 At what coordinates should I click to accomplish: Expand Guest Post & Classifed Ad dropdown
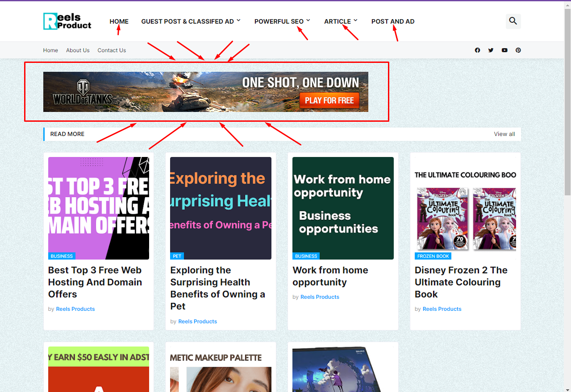191,21
